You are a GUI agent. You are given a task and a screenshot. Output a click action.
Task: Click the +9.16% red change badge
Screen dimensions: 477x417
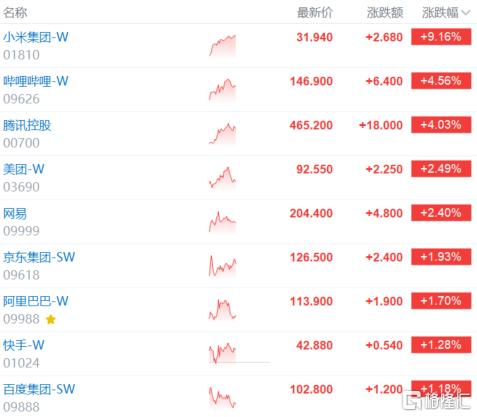[441, 37]
